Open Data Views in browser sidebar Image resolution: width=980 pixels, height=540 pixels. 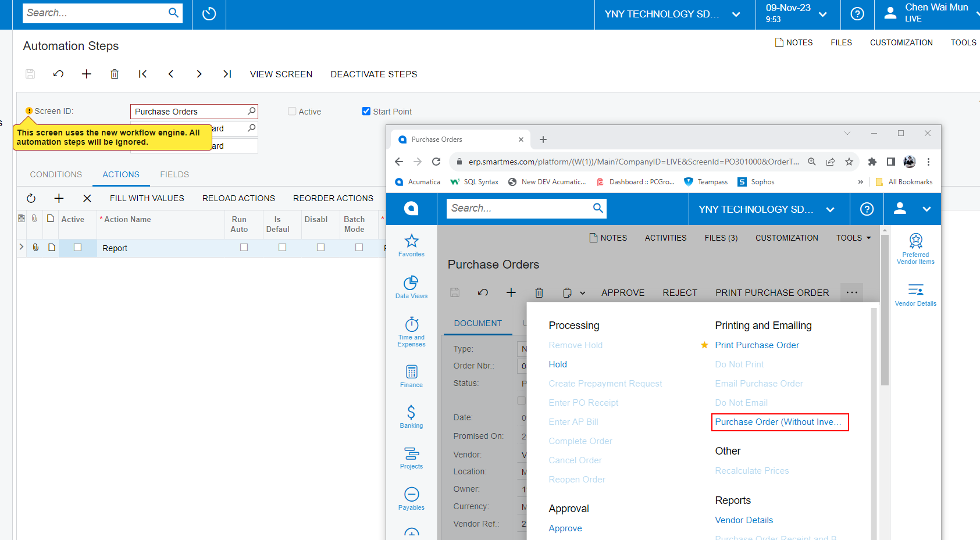411,287
